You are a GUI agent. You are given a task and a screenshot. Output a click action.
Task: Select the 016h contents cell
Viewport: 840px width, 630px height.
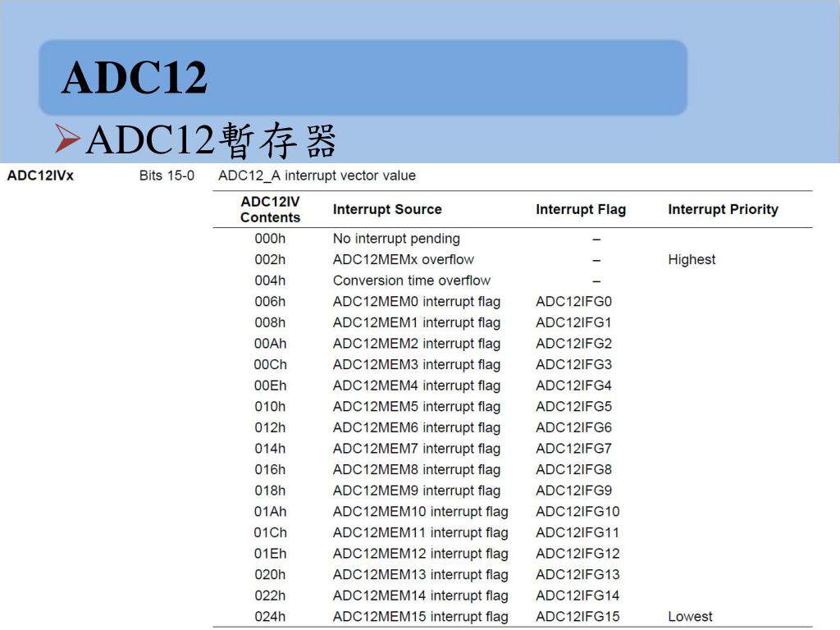click(x=270, y=469)
